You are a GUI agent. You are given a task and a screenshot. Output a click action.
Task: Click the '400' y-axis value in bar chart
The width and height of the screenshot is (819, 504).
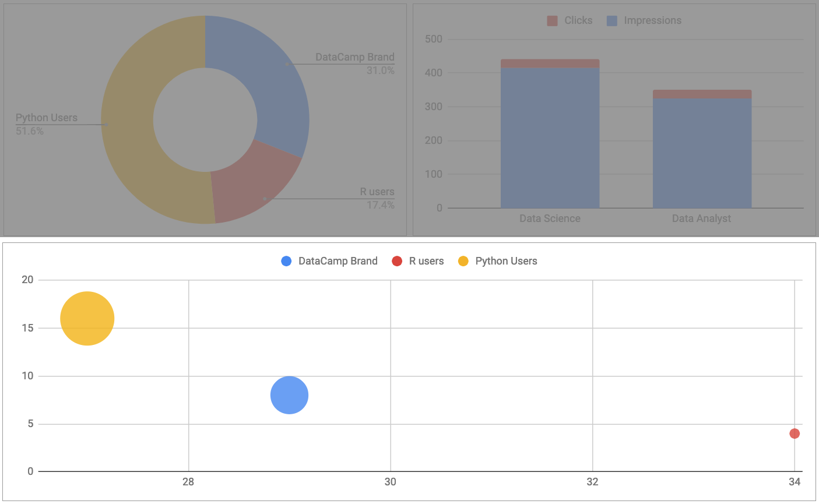point(434,73)
